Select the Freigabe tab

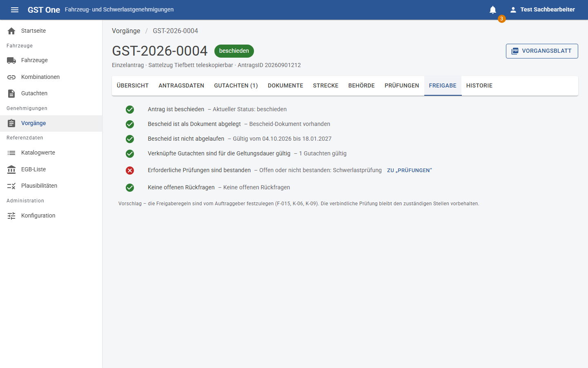point(443,86)
